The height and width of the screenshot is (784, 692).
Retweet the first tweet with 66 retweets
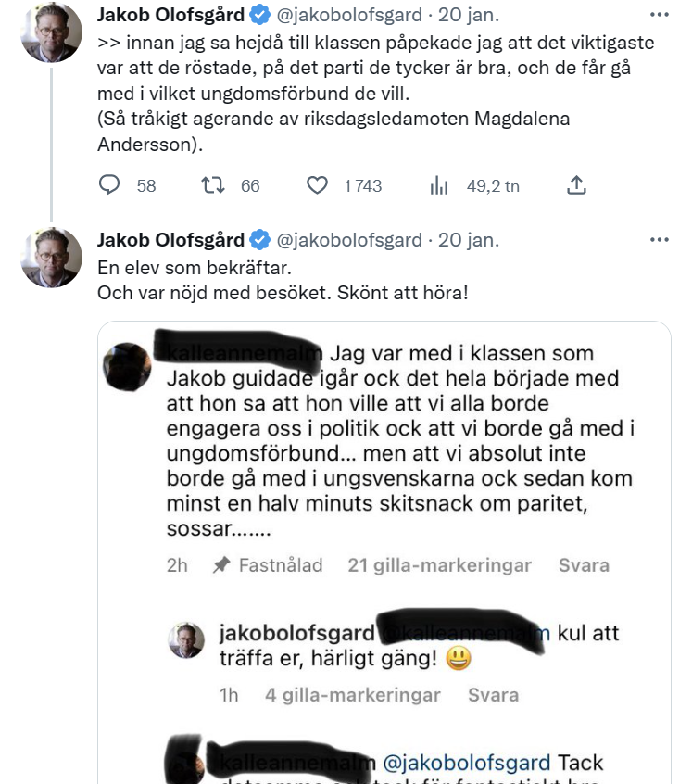214,185
